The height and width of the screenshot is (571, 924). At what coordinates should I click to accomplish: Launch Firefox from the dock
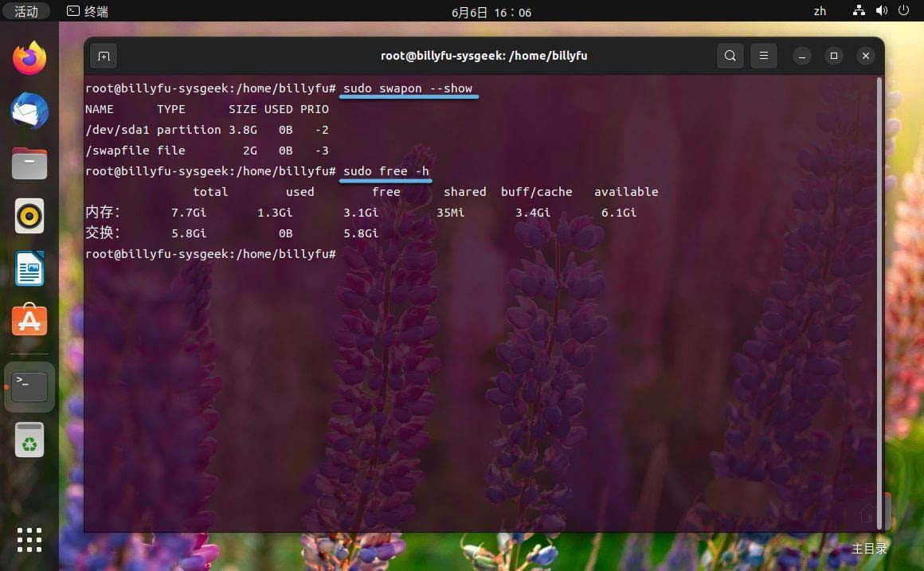pos(29,57)
